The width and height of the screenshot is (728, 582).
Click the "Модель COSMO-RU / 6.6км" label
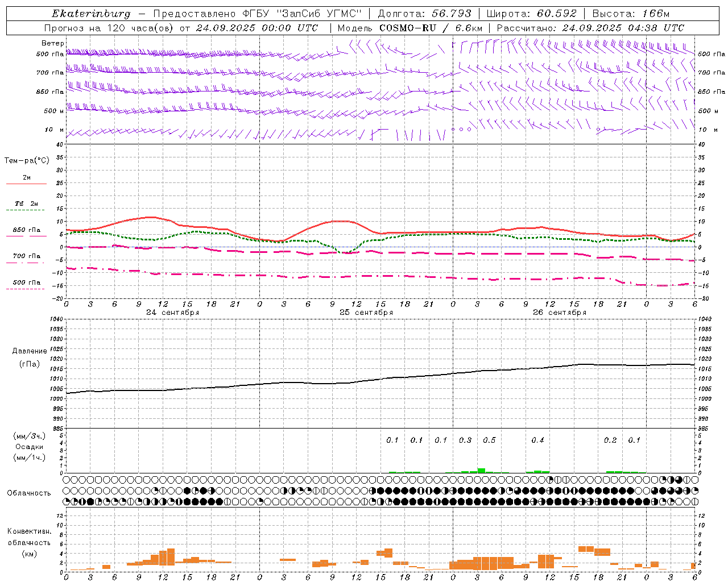[410, 28]
